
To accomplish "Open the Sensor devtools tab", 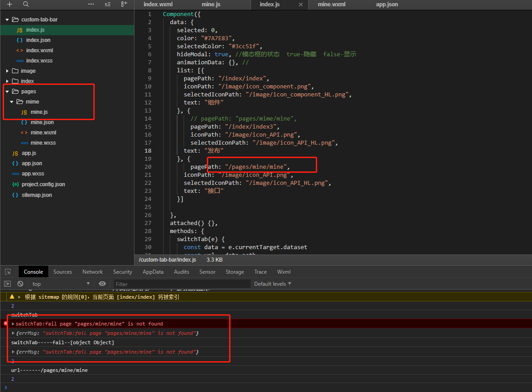I will pos(207,272).
